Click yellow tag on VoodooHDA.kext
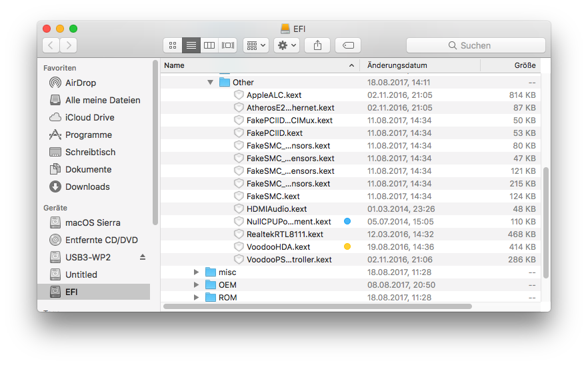Viewport: 588px width, 365px height. 347,246
